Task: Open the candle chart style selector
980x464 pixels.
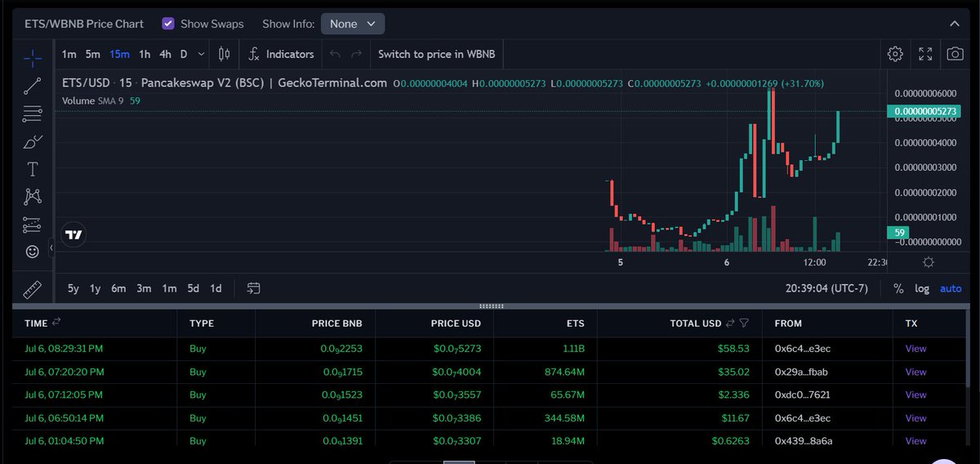Action: click(224, 54)
